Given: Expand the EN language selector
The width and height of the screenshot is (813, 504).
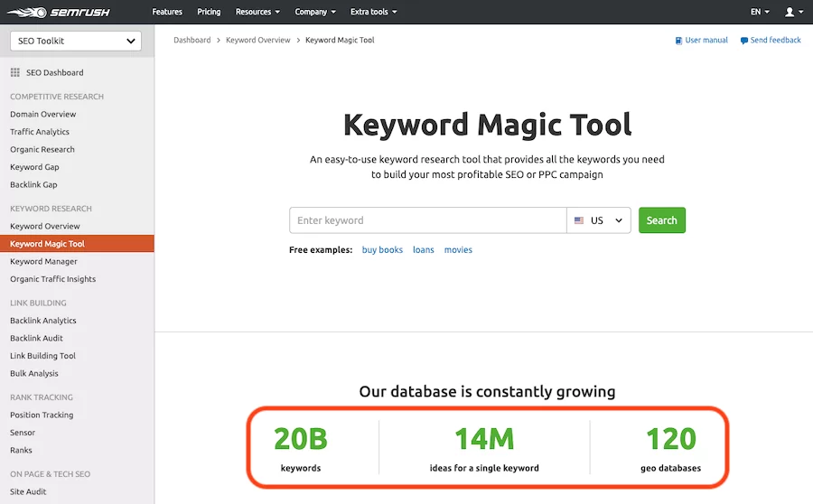Looking at the screenshot, I should (760, 13).
